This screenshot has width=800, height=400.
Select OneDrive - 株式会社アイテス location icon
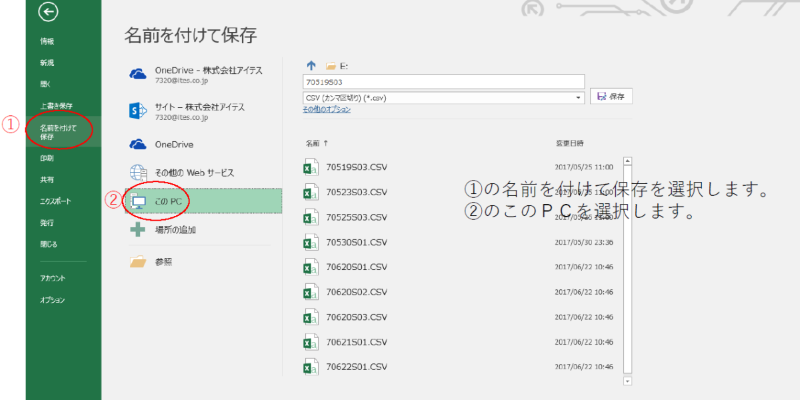pos(138,74)
